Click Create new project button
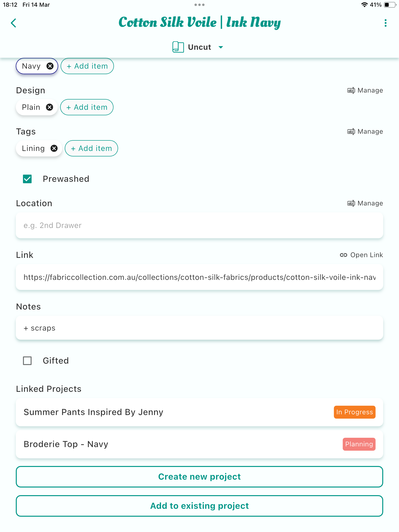The height and width of the screenshot is (532, 399). click(x=199, y=477)
